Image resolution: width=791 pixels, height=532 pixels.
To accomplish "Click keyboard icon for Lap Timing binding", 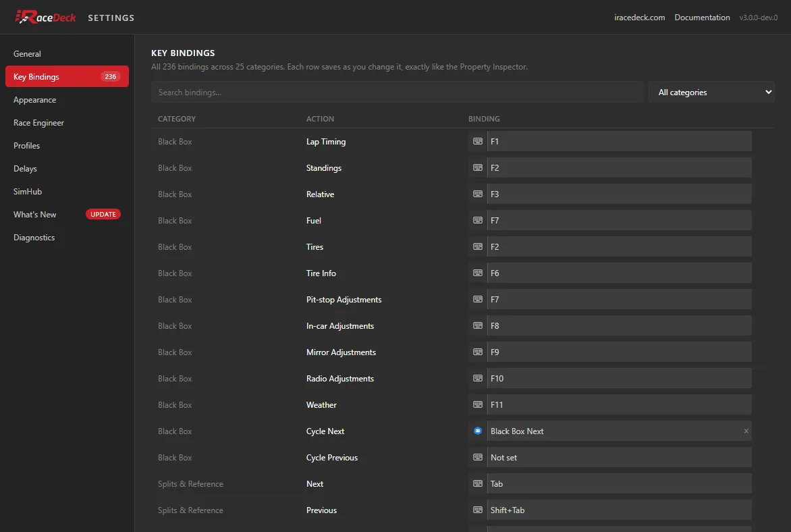I will point(477,141).
